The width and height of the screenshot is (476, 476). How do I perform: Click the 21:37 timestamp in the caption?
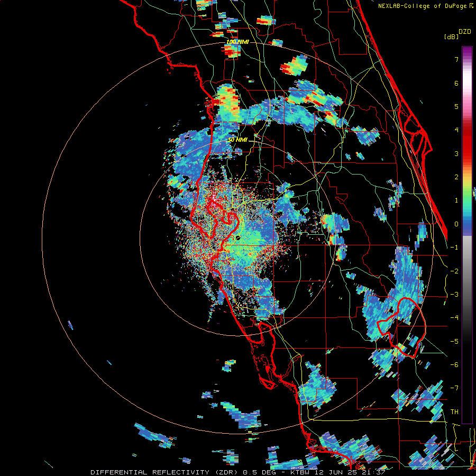(373, 472)
